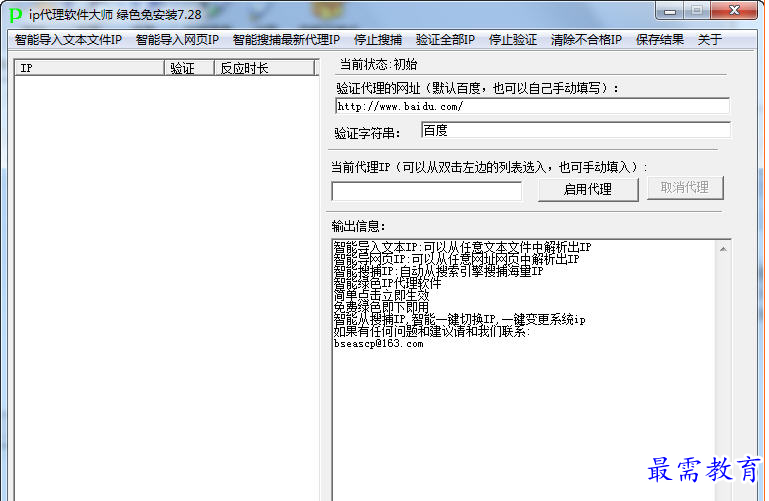
Task: Focus the 验证字符串 input containing 百度
Action: tap(575, 130)
